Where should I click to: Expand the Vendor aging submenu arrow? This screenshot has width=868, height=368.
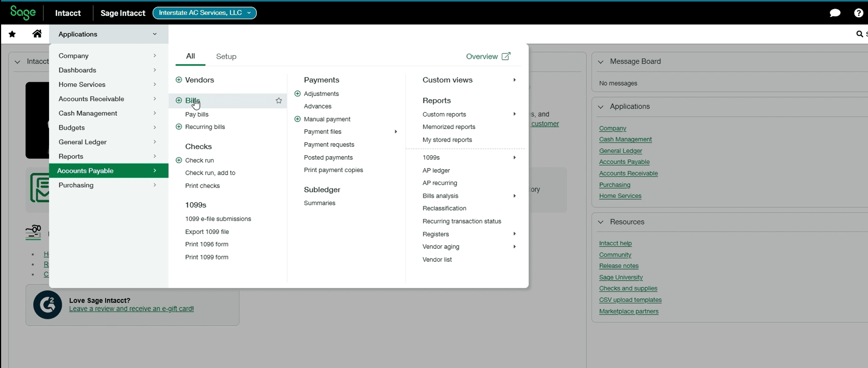[515, 247]
